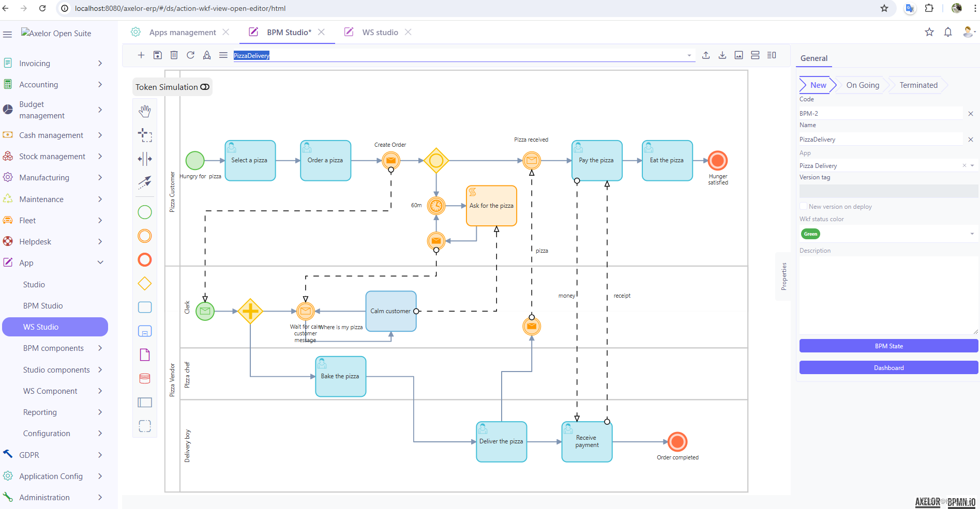Pick the pool/participant from palette
This screenshot has width=980, height=509.
145,402
